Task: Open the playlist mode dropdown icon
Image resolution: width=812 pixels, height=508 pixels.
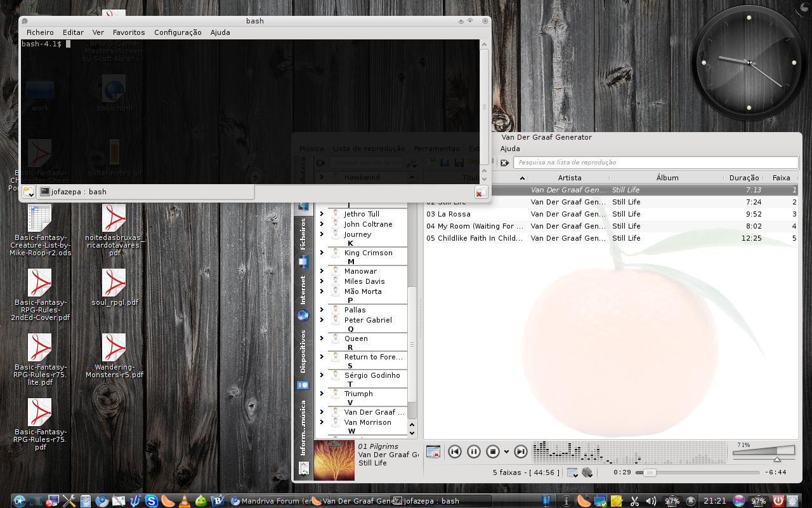Action: (572, 472)
